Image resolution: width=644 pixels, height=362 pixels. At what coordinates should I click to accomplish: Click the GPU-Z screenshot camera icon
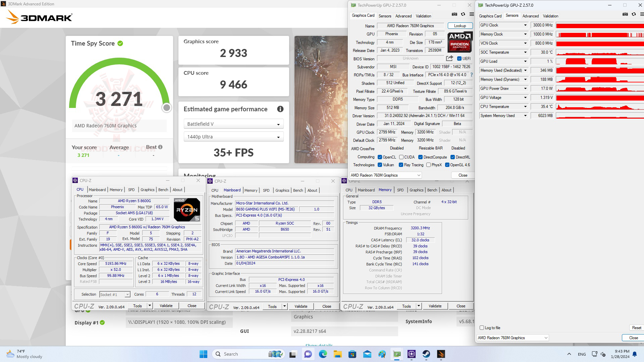tap(454, 14)
